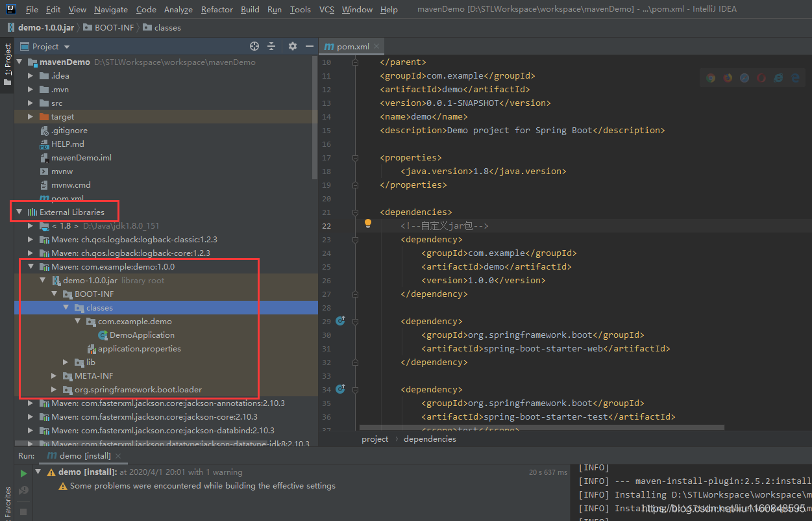
Task: Expand the lib folder
Action: [x=66, y=362]
